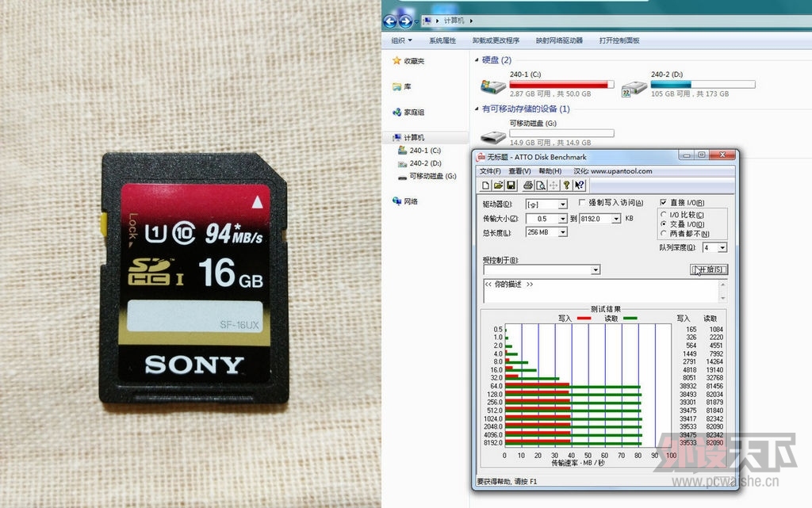Select 交叠 I/O radio button
Viewport: 812px width, 508px height.
pyautogui.click(x=664, y=223)
